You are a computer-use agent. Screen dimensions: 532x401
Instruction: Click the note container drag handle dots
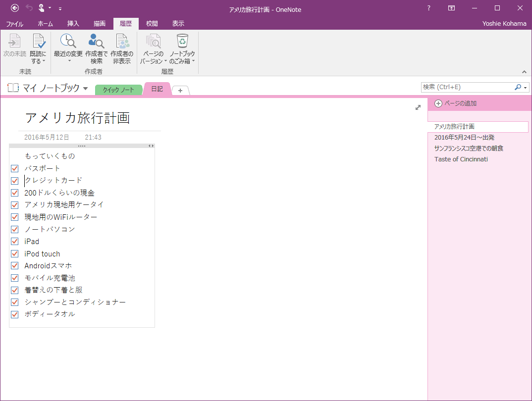[x=82, y=146]
